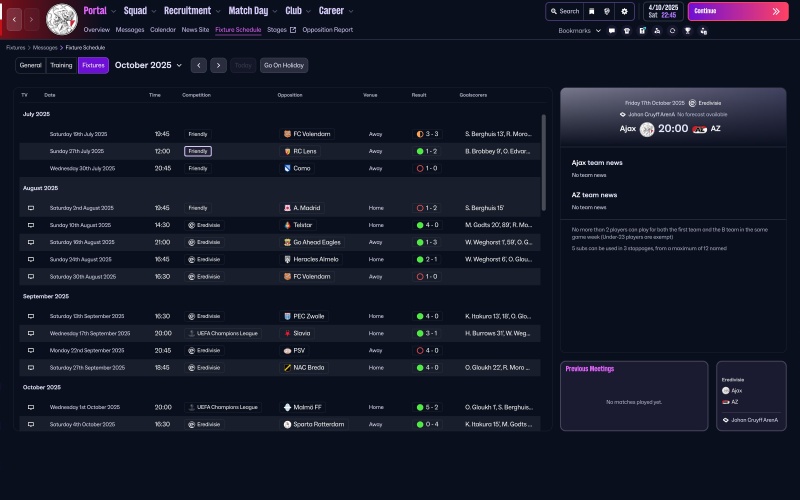Expand the Career menu chevron
800x500 pixels.
click(x=351, y=11)
